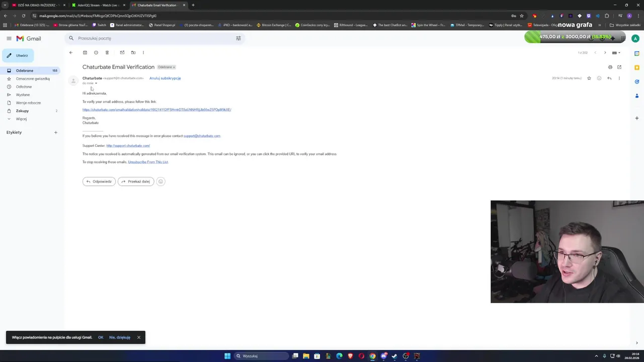This screenshot has height=362, width=644.
Task: Open the Wszystkie zakładki bookmarks folder
Action: click(624, 25)
